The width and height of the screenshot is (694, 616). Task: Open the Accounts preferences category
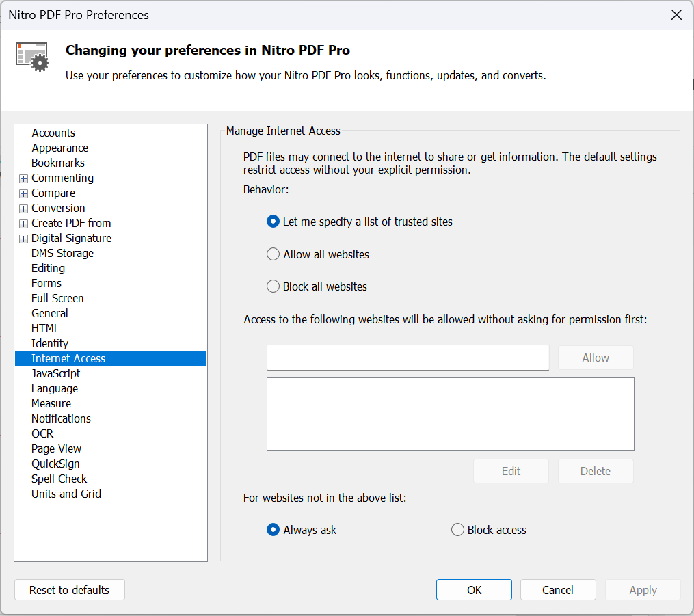point(53,133)
